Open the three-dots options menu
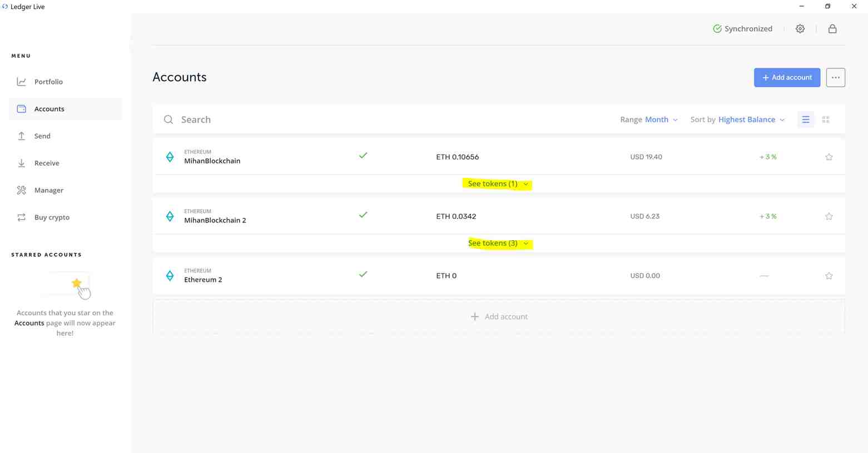 coord(835,77)
